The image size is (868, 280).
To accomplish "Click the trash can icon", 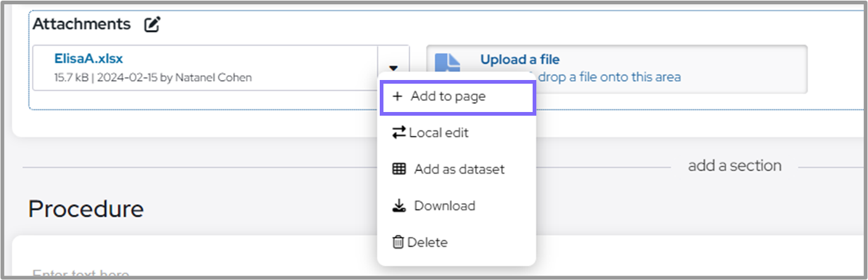I will (x=398, y=242).
